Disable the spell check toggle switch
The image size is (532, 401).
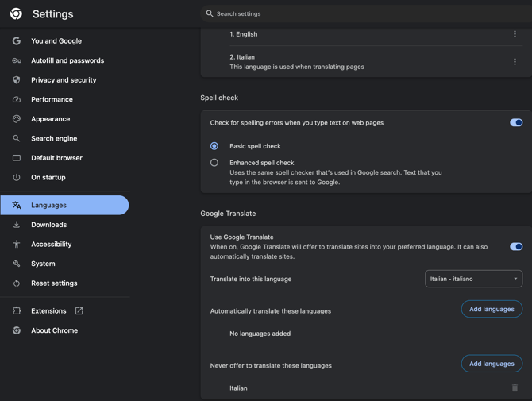tap(516, 123)
